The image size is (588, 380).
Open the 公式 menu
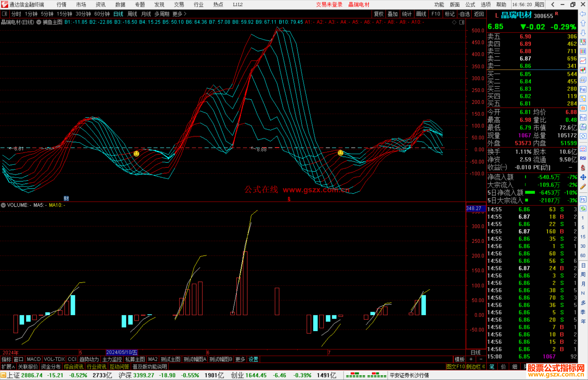pyautogui.click(x=470, y=5)
